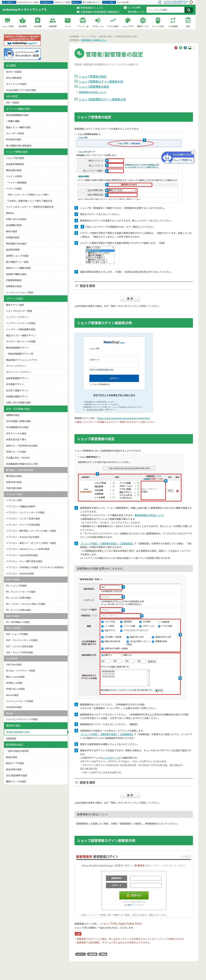Click the red P plan badge icon

click(176, 48)
